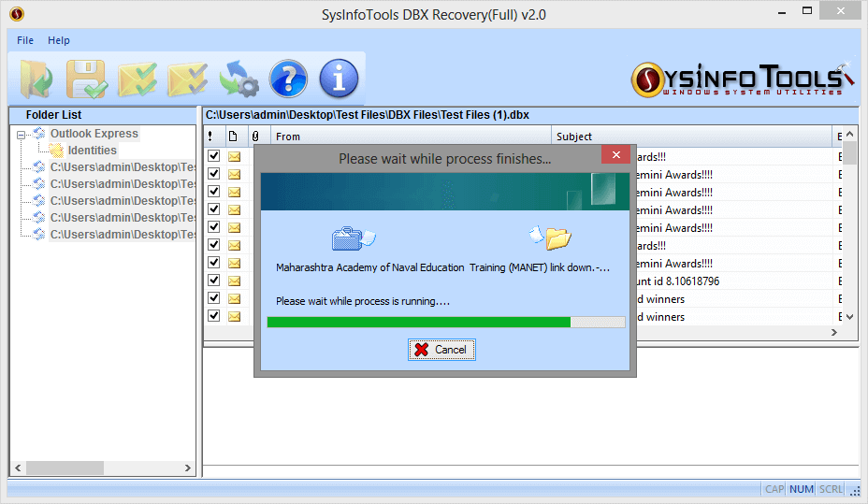Select Identities in the folder tree

tap(92, 150)
